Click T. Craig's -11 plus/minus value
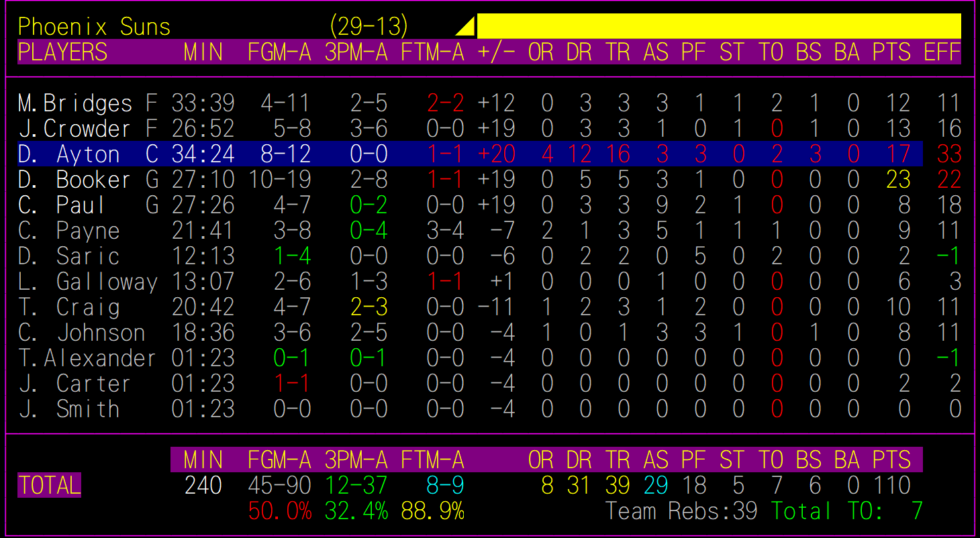980x538 pixels. tap(497, 307)
